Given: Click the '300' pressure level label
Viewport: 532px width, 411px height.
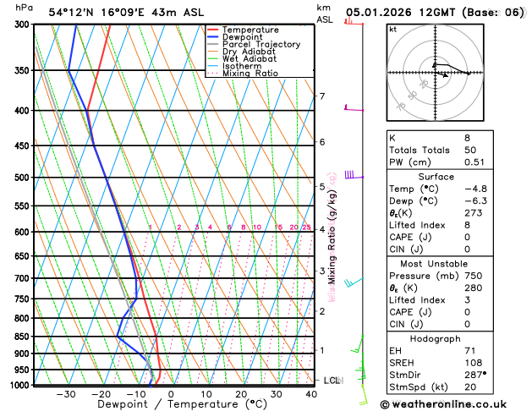Looking at the screenshot, I should (24, 25).
